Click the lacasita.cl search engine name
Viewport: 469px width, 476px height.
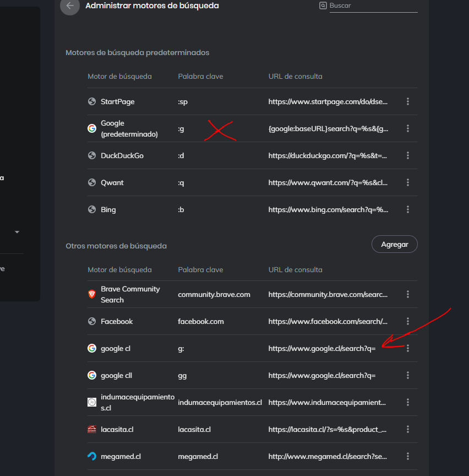(x=117, y=429)
